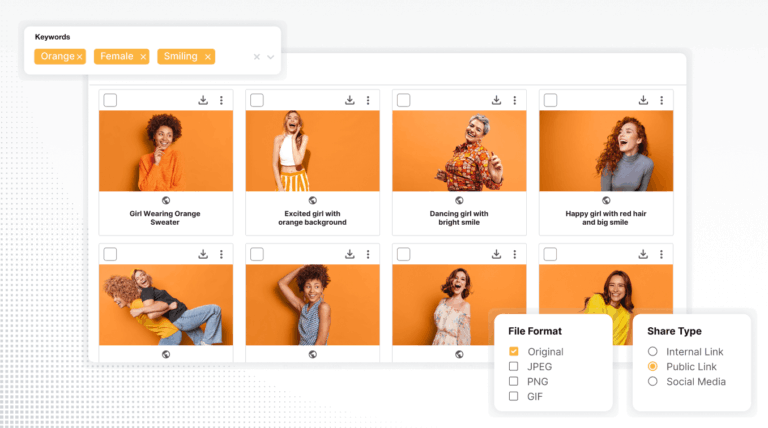Select Social Media share type
This screenshot has height=428, width=768.
click(652, 381)
